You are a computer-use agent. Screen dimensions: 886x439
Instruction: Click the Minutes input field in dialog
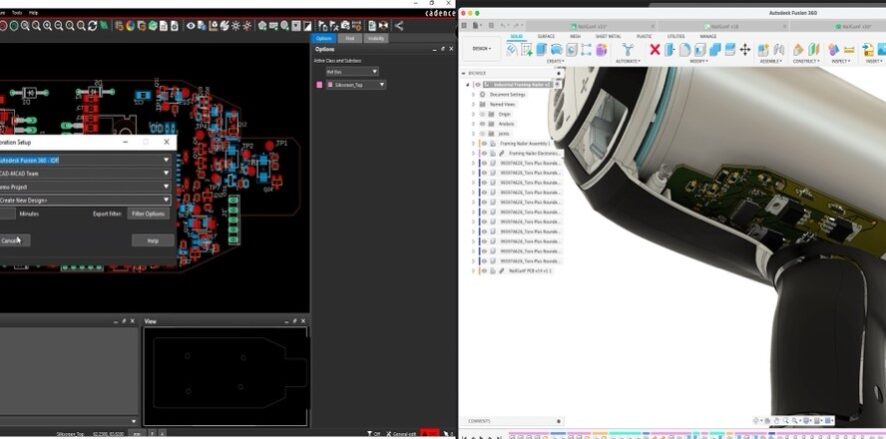pos(7,214)
